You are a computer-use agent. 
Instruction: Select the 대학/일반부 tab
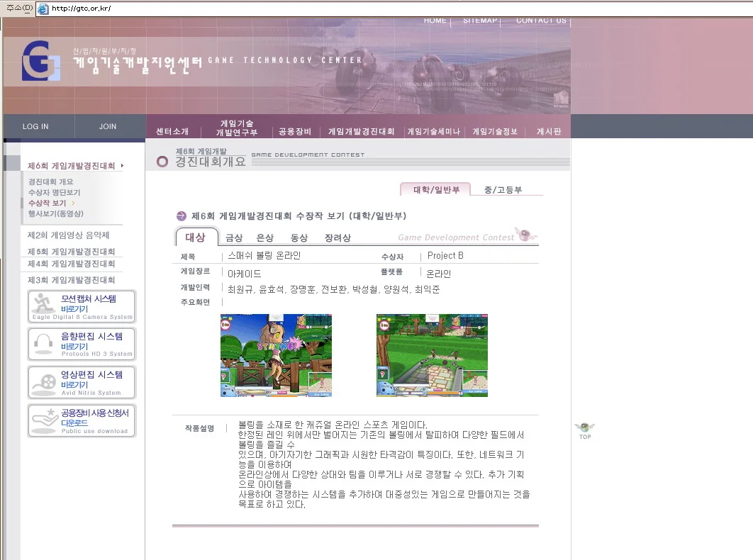(435, 190)
